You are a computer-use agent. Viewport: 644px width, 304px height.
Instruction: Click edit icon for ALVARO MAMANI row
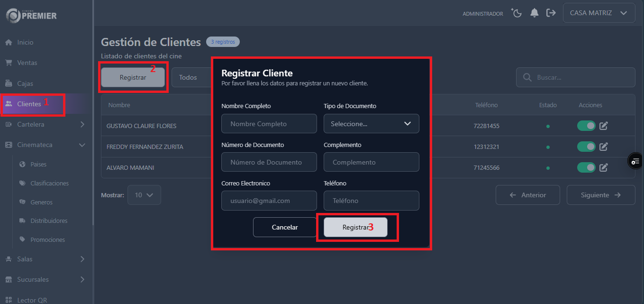(x=603, y=167)
